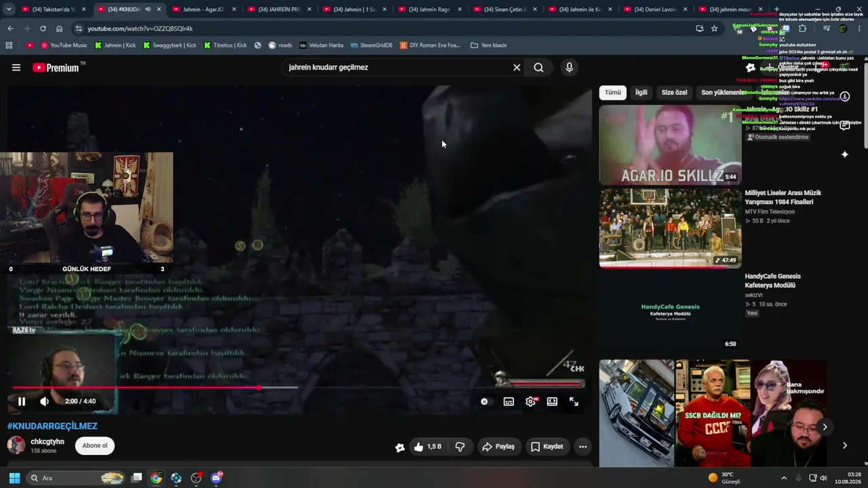
Task: Open HandyCafe Genesis Kafeterya Modülü title
Action: (x=773, y=281)
